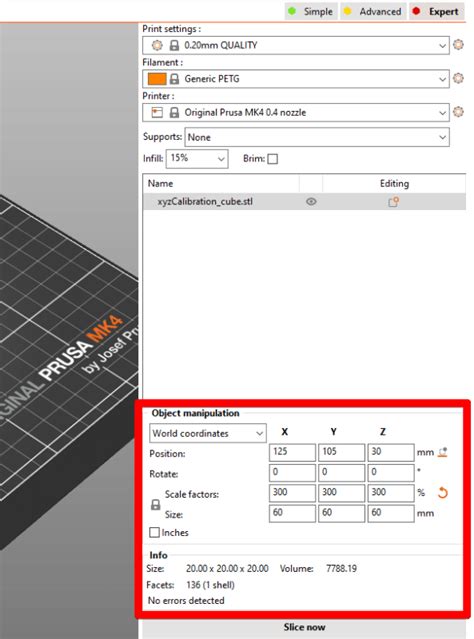
Task: Click the Y Rotate field
Action: [x=342, y=473]
